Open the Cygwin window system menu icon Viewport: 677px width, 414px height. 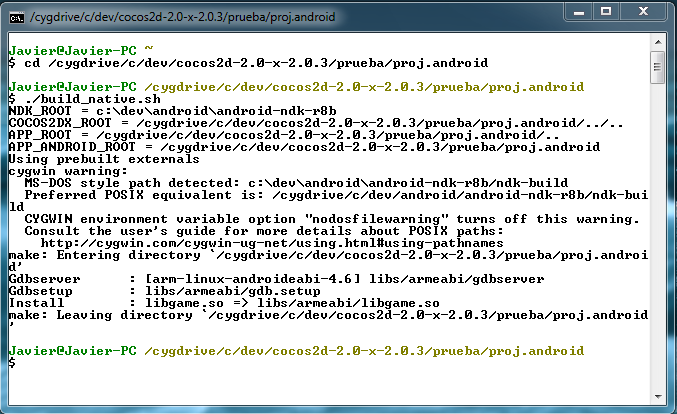[17, 18]
